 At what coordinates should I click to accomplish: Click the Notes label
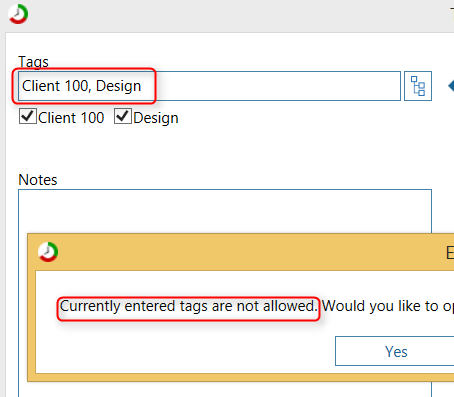point(38,180)
